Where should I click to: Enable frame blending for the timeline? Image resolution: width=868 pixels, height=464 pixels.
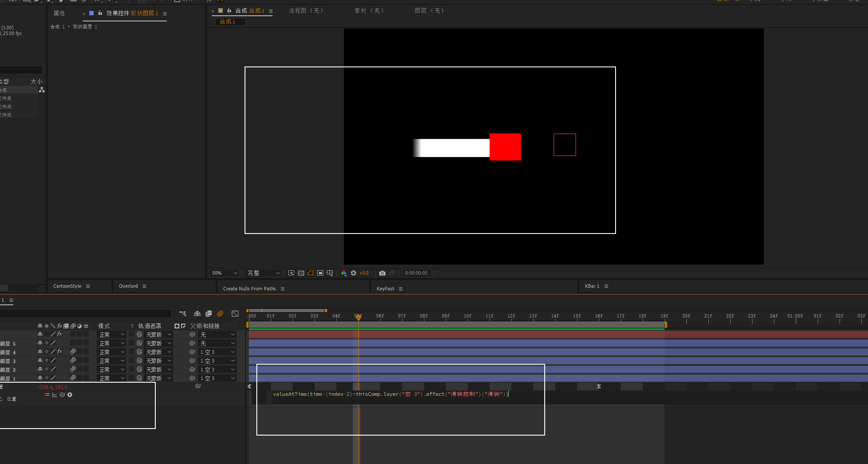coord(209,314)
